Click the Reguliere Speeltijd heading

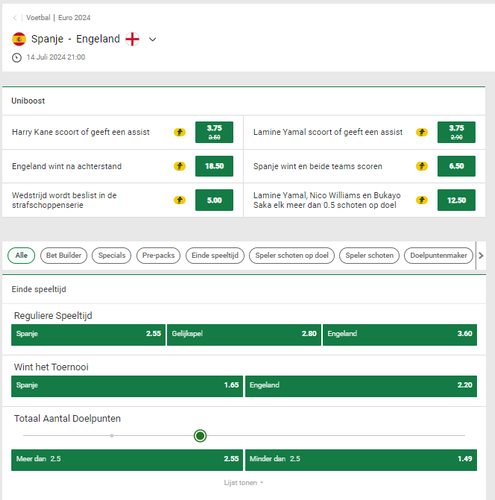click(53, 316)
